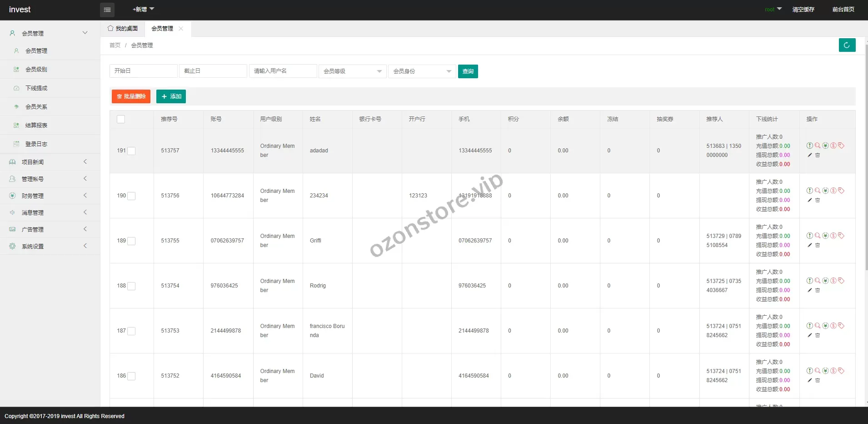
Task: Click the magnifier icon for row 190
Action: [x=818, y=191]
